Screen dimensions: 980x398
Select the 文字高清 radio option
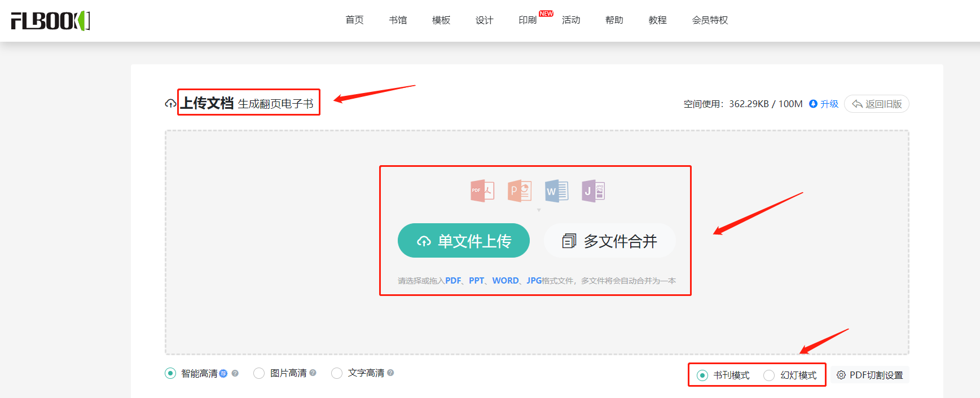[x=337, y=373]
